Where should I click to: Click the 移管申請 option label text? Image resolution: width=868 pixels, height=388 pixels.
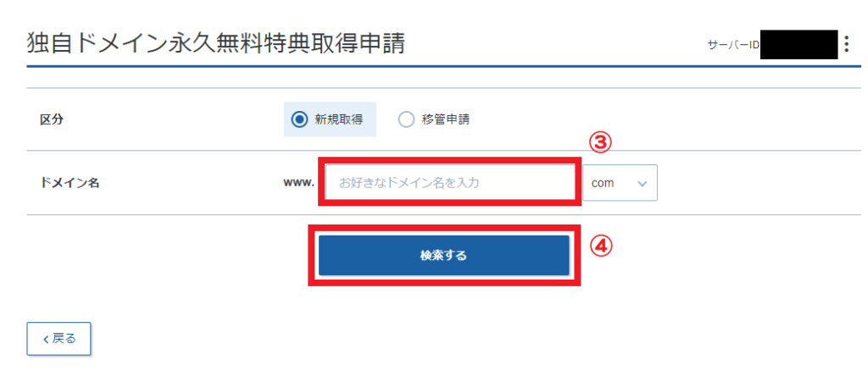446,119
